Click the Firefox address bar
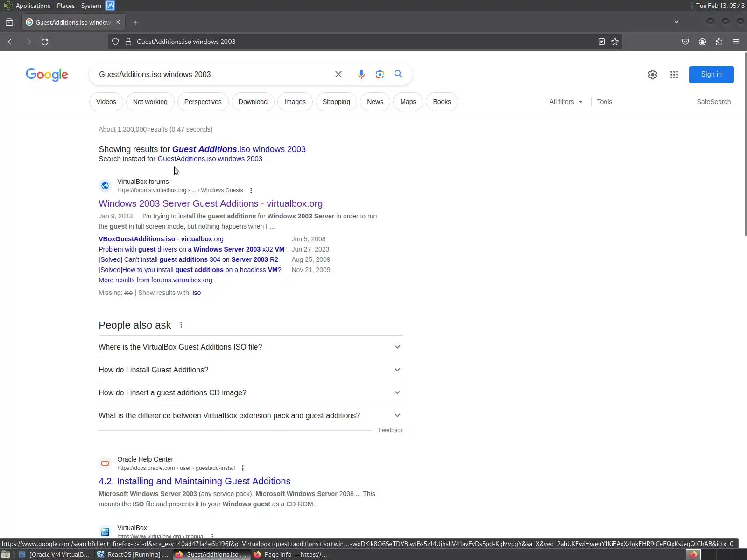Screen dimensions: 747x560 (364, 42)
